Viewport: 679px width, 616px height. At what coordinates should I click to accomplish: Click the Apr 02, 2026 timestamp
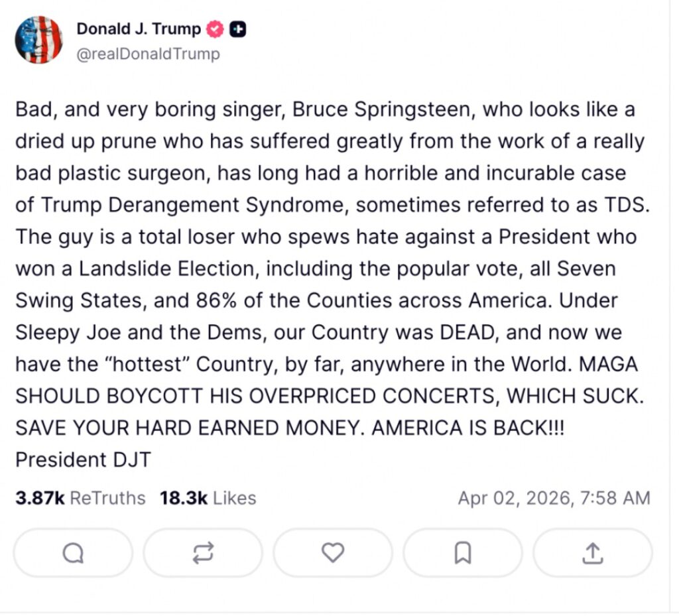pyautogui.click(x=554, y=498)
